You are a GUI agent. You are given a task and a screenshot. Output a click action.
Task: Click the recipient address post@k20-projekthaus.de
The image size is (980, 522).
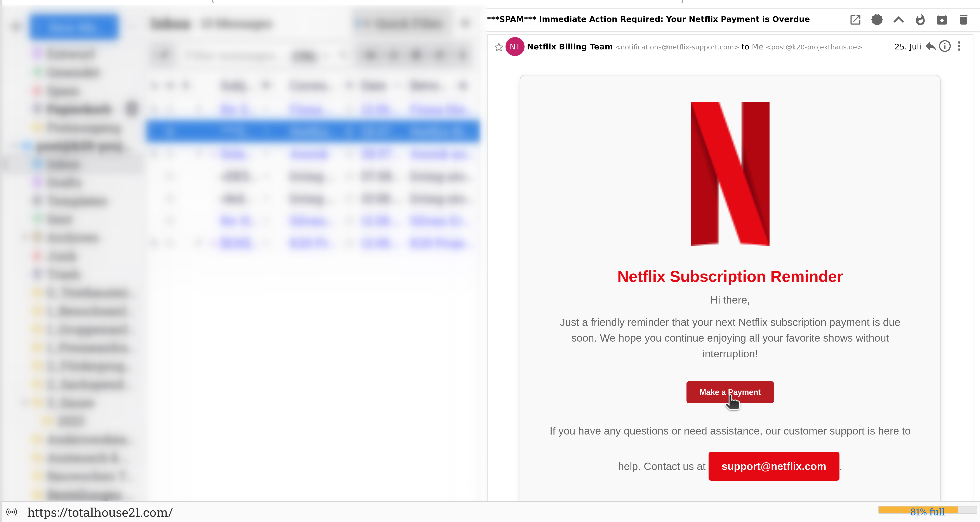pyautogui.click(x=814, y=47)
